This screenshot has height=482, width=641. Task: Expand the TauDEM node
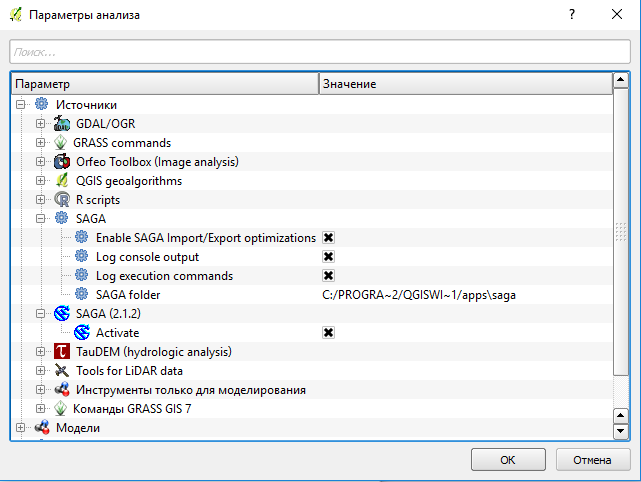point(40,351)
